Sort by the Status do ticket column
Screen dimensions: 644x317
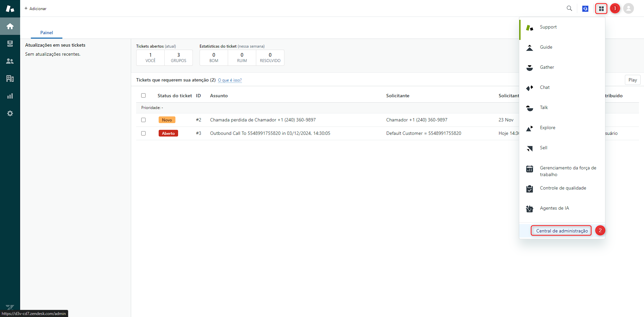(x=175, y=96)
